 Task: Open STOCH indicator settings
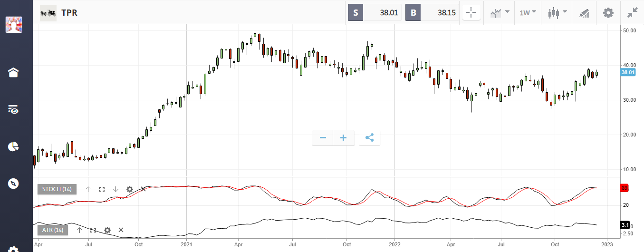[130, 189]
